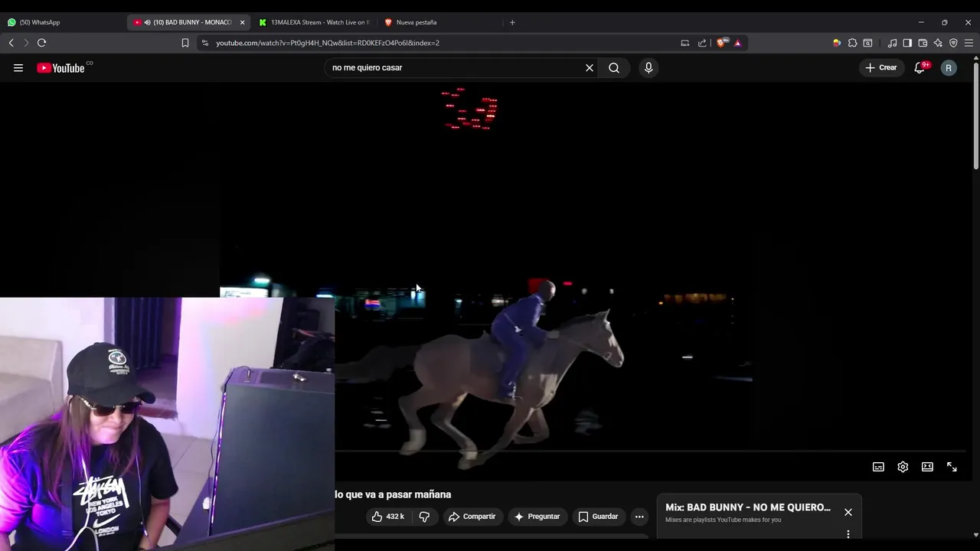This screenshot has width=980, height=551.
Task: Share this page via the address bar share icon
Action: 702,43
